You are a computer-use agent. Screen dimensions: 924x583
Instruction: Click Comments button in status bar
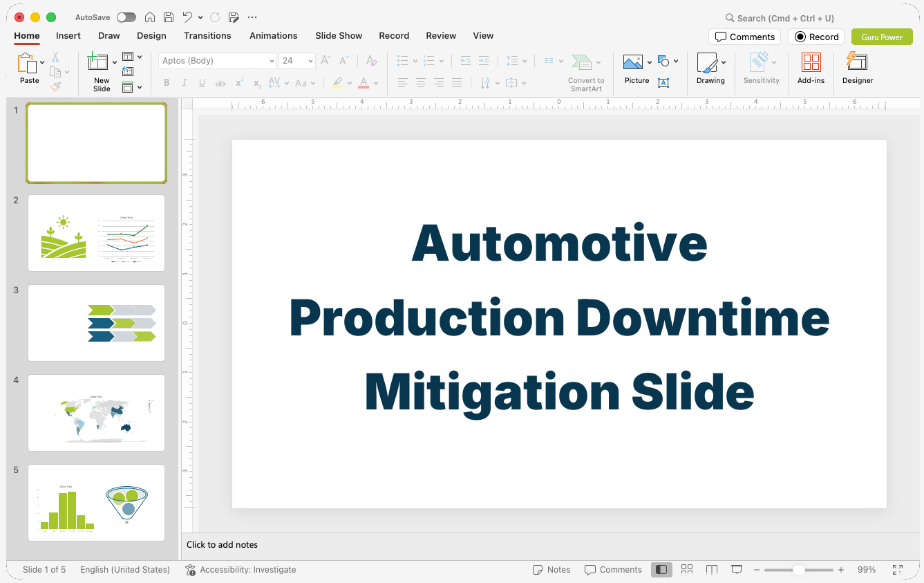click(613, 570)
